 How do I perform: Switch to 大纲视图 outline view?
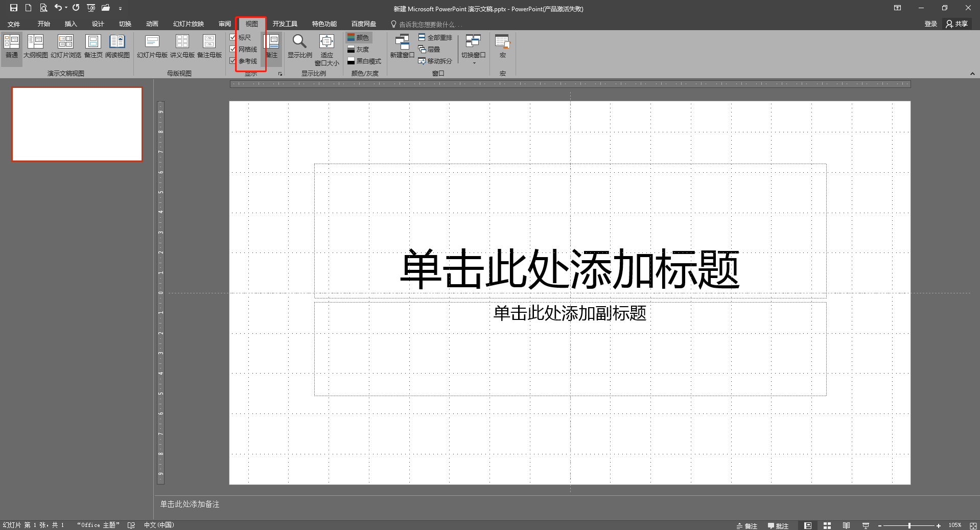(35, 46)
